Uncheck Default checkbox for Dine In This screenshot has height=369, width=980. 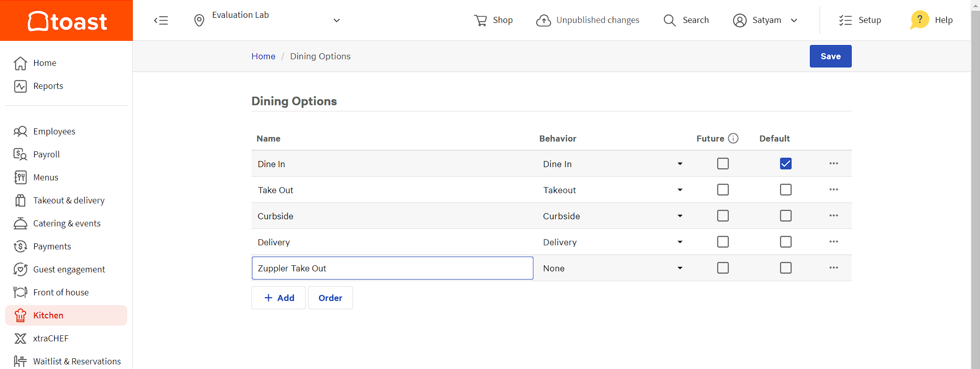pos(785,164)
